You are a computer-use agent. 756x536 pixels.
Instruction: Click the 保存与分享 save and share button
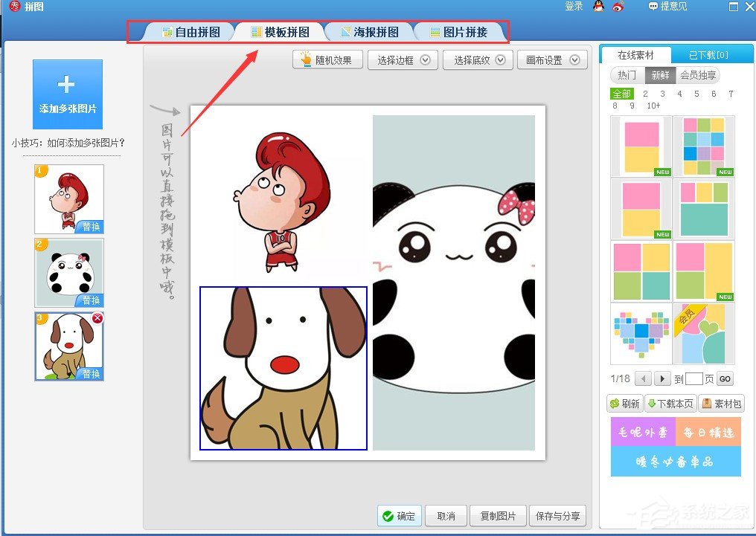558,515
